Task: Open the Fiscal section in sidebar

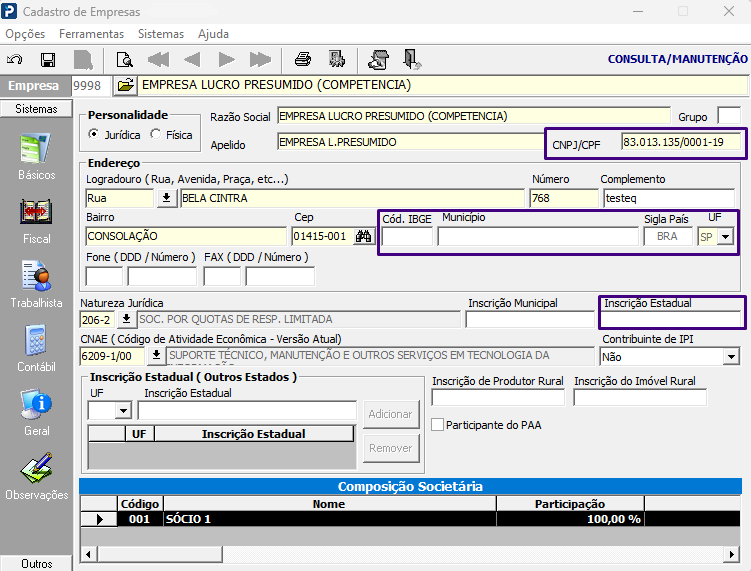Action: coord(36,222)
